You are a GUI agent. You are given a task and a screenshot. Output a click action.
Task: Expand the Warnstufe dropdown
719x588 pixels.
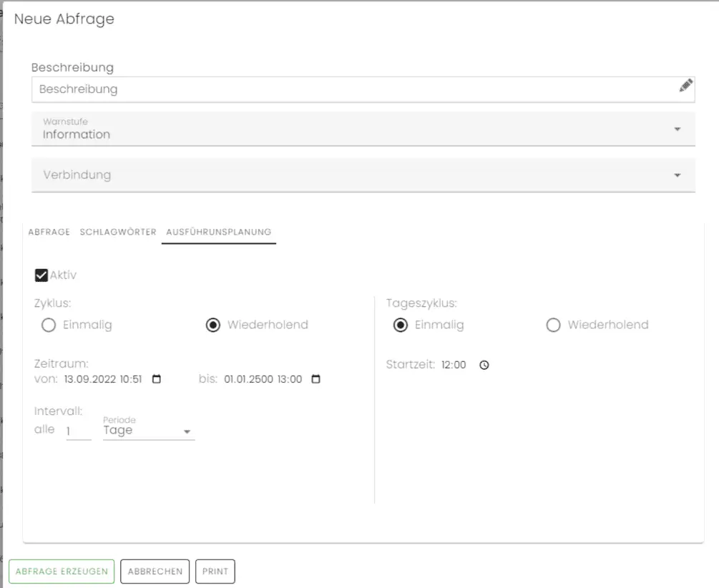[x=677, y=129]
